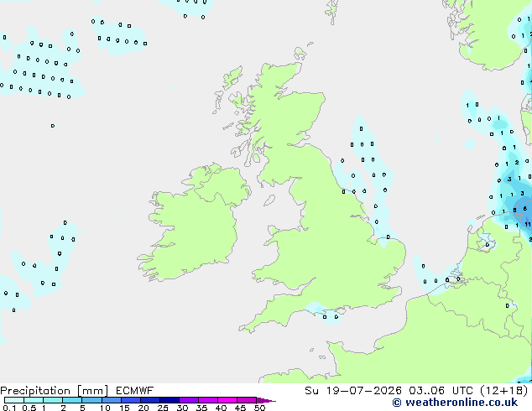This screenshot has width=532, height=411.
Task: Click the Shetland Islands outline at top
Action: click(x=331, y=12)
